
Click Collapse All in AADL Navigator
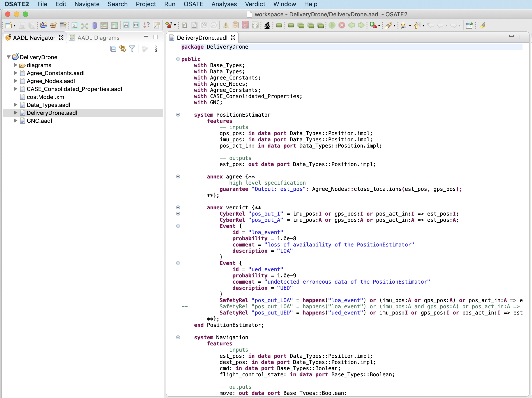coord(113,49)
